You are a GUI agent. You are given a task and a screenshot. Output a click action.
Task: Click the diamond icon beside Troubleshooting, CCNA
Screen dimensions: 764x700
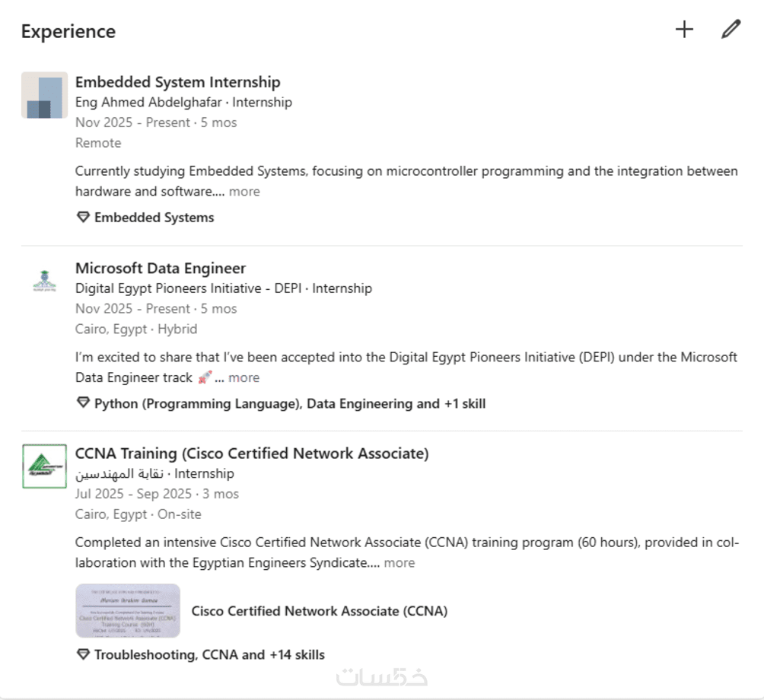pos(83,654)
